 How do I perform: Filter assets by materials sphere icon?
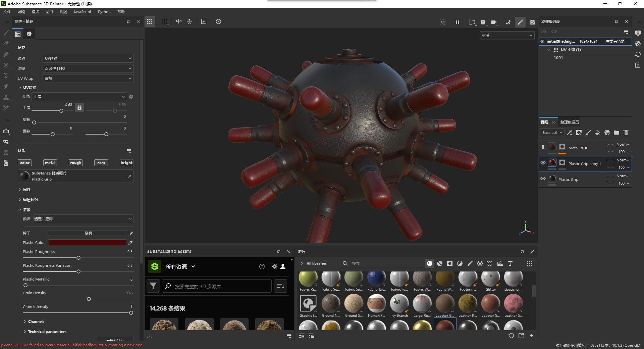(430, 263)
